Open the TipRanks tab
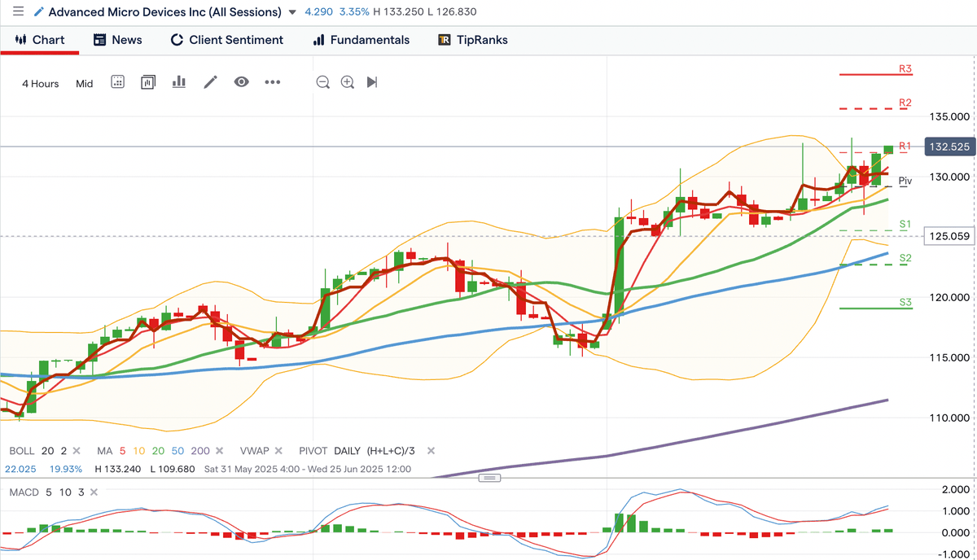Image resolution: width=977 pixels, height=560 pixels. click(x=473, y=40)
